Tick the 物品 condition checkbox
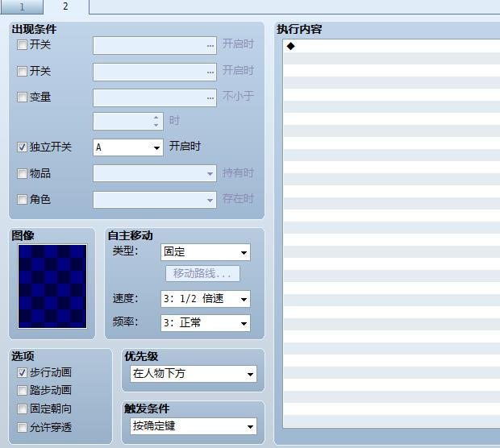 pos(22,173)
